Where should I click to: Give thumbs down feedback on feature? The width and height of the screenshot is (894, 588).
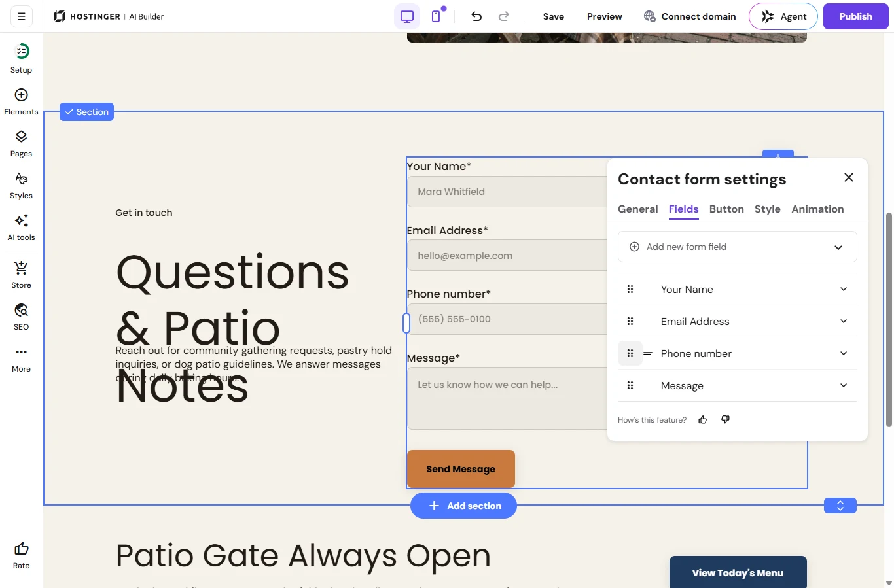pos(725,420)
